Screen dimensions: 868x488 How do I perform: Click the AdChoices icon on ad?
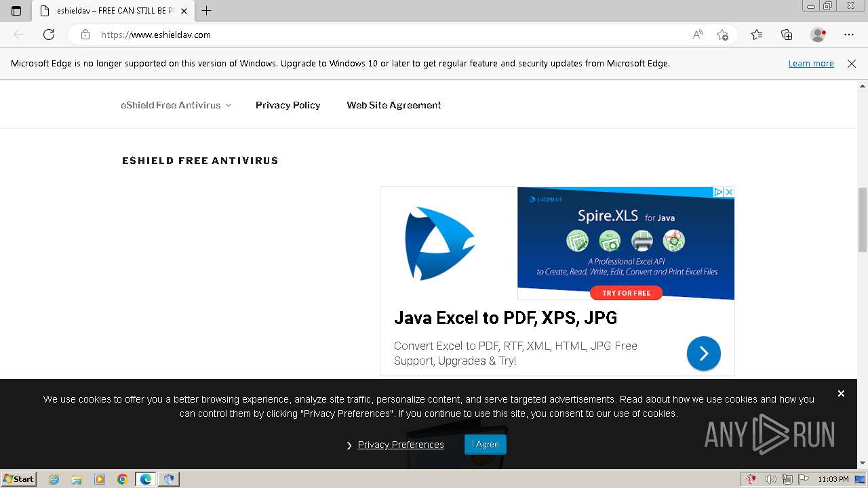pyautogui.click(x=719, y=192)
